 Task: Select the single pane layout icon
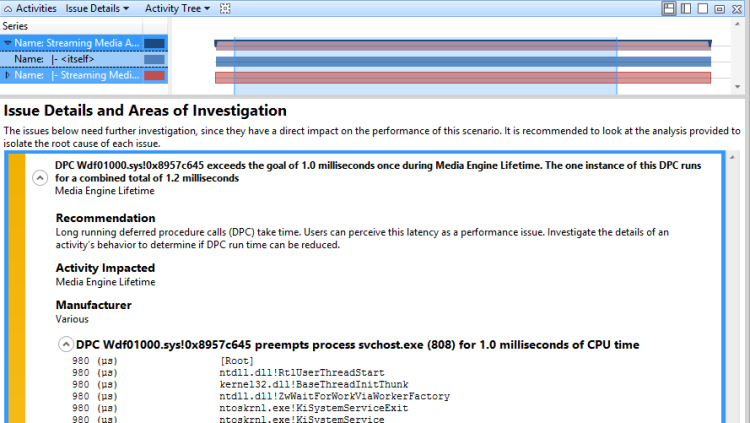pyautogui.click(x=704, y=8)
